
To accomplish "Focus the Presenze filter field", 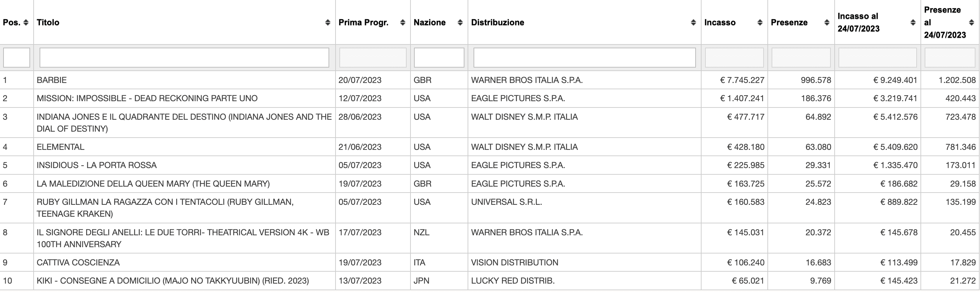I will point(801,58).
